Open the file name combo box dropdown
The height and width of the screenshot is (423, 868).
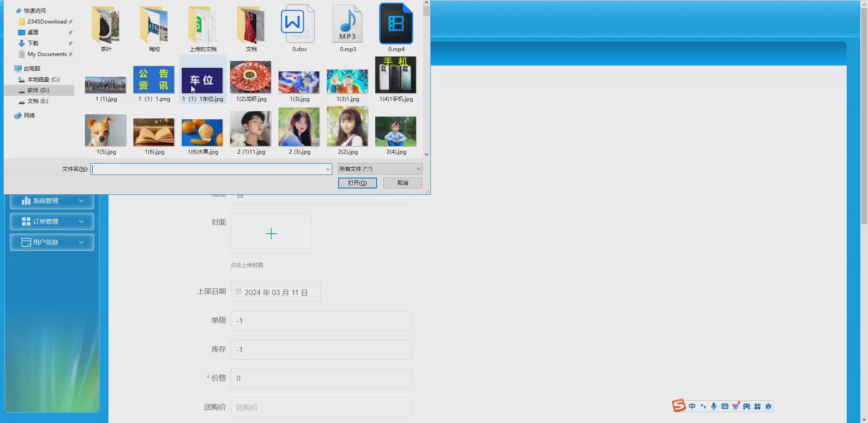click(x=328, y=169)
